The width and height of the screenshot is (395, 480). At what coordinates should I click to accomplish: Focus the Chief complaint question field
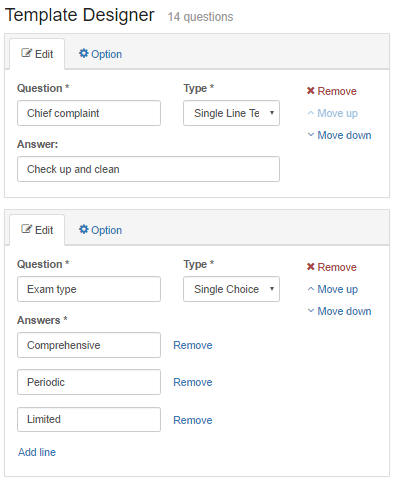pyautogui.click(x=89, y=113)
